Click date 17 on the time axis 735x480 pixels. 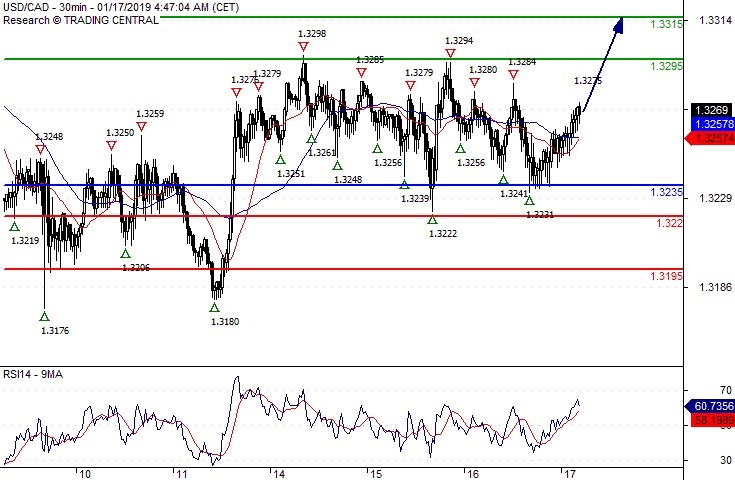click(570, 474)
